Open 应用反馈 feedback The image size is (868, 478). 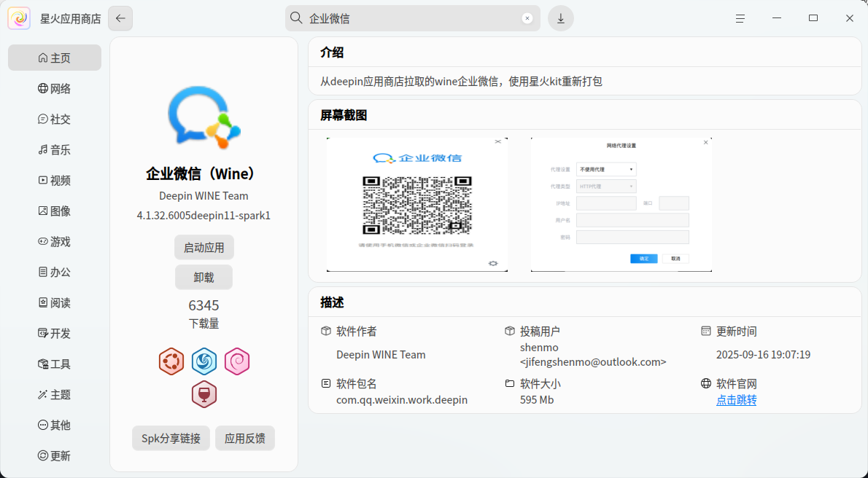point(244,439)
